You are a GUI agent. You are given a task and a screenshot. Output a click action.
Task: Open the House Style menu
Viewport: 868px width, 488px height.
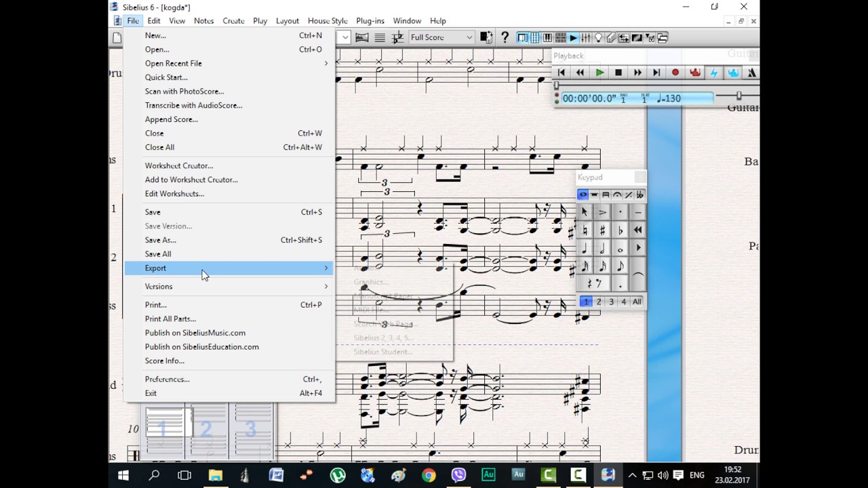[328, 21]
